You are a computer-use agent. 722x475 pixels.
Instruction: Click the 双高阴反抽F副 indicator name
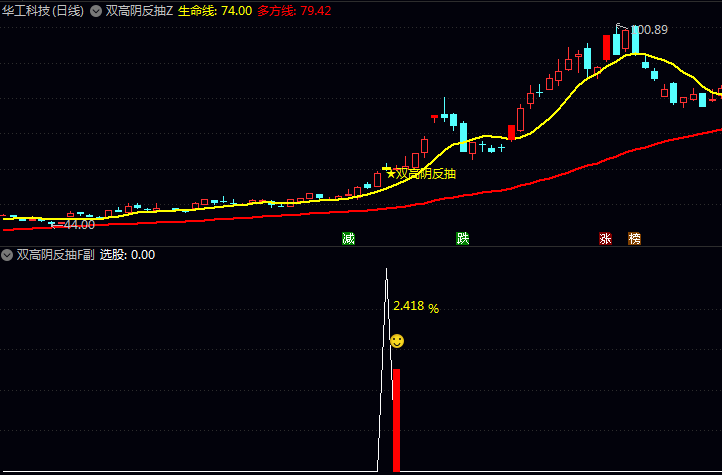(56, 255)
